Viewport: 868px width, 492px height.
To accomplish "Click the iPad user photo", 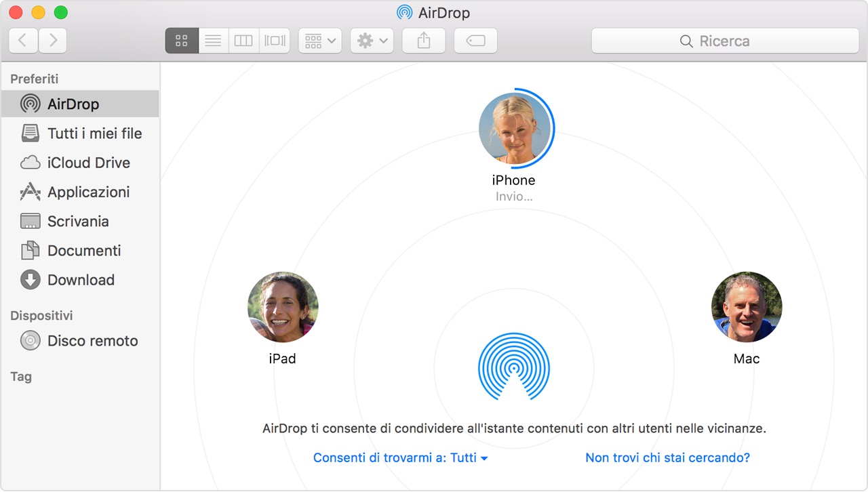I will [283, 307].
